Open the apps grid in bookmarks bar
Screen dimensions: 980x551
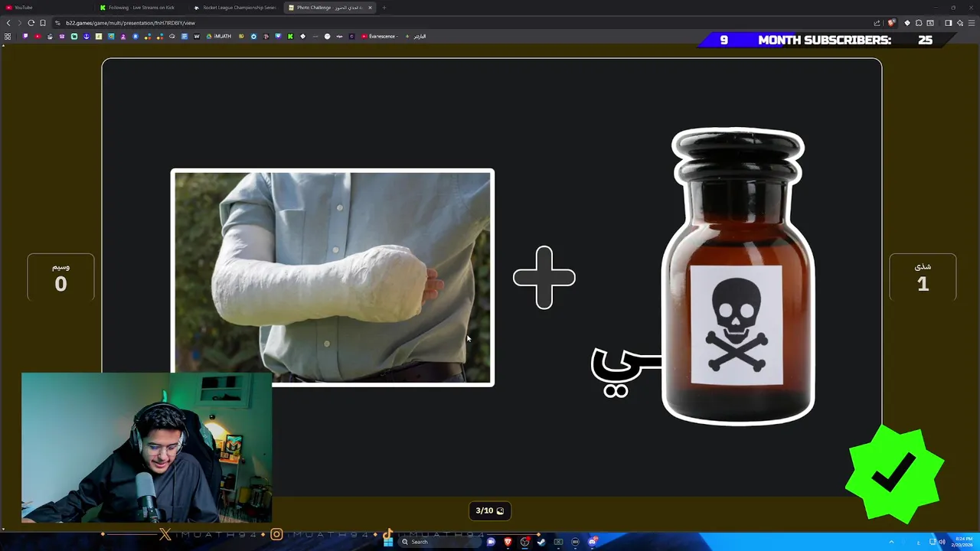click(8, 36)
